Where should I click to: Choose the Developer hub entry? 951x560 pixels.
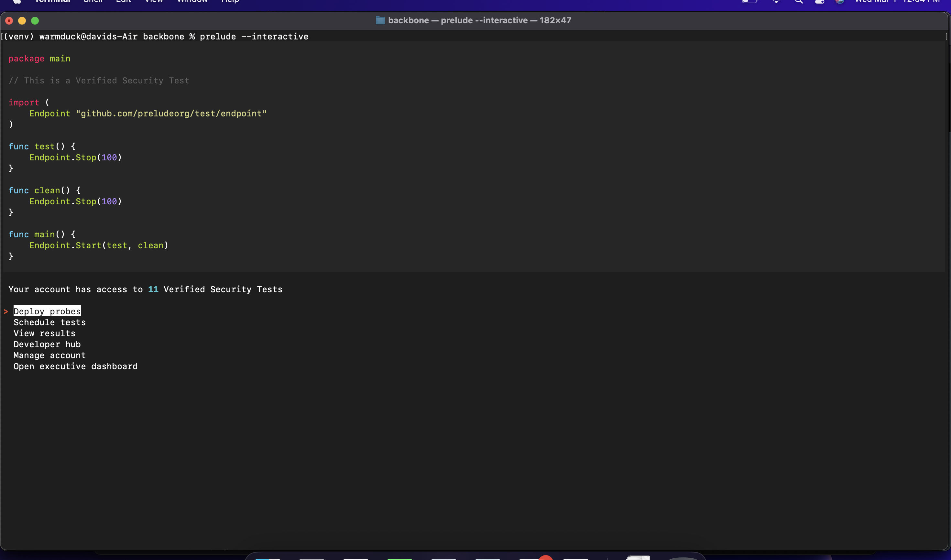pos(47,344)
